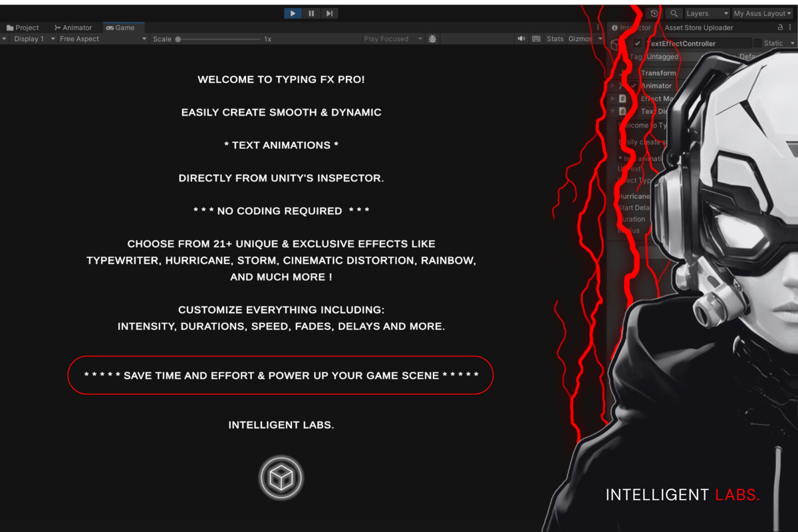This screenshot has height=532, width=798.
Task: Expand the Animator component arrow
Action: 612,86
